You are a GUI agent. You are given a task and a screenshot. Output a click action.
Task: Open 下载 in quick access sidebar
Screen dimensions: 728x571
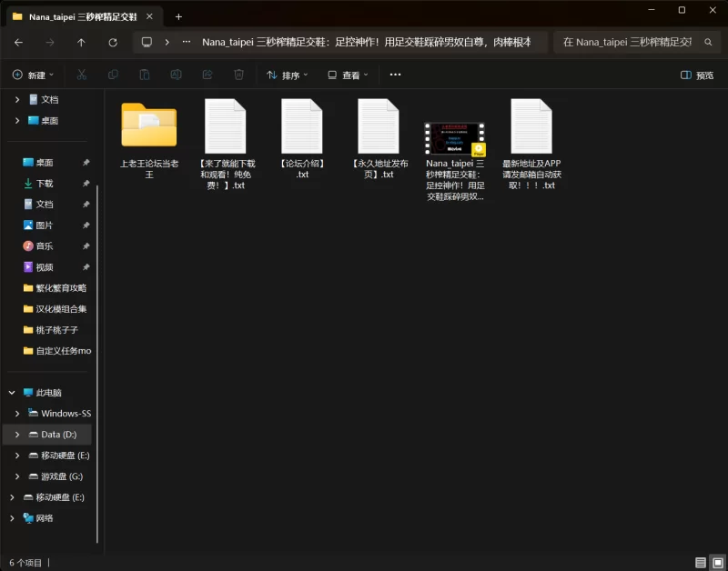tap(45, 184)
